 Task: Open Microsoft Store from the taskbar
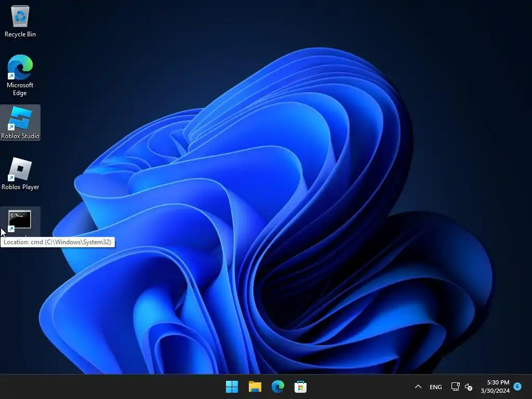tap(300, 387)
